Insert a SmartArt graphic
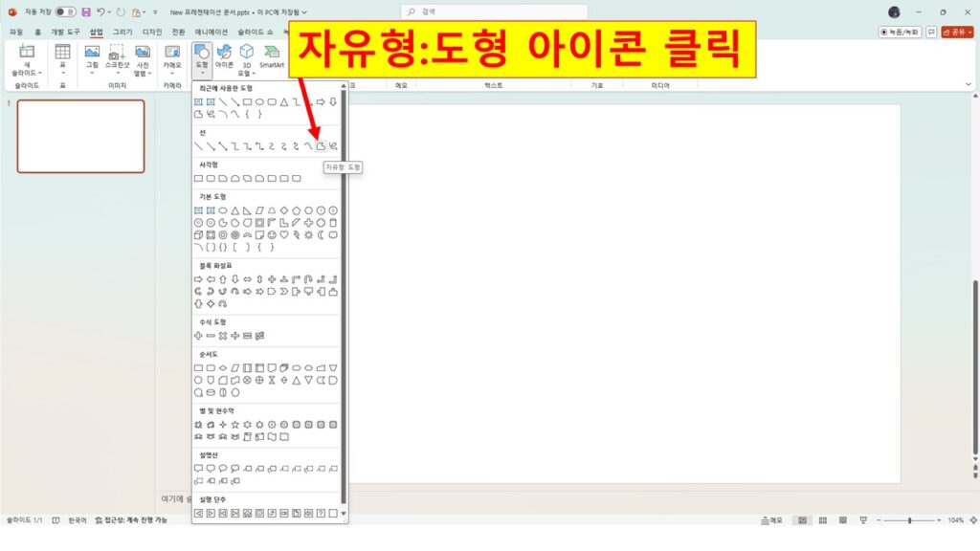This screenshot has height=551, width=980. [271, 56]
